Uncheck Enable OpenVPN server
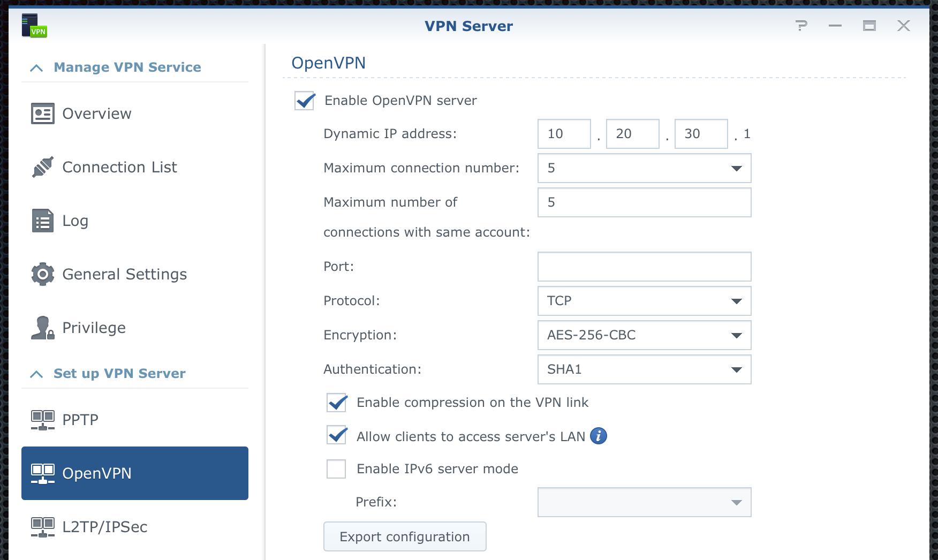The height and width of the screenshot is (560, 938). click(x=305, y=101)
